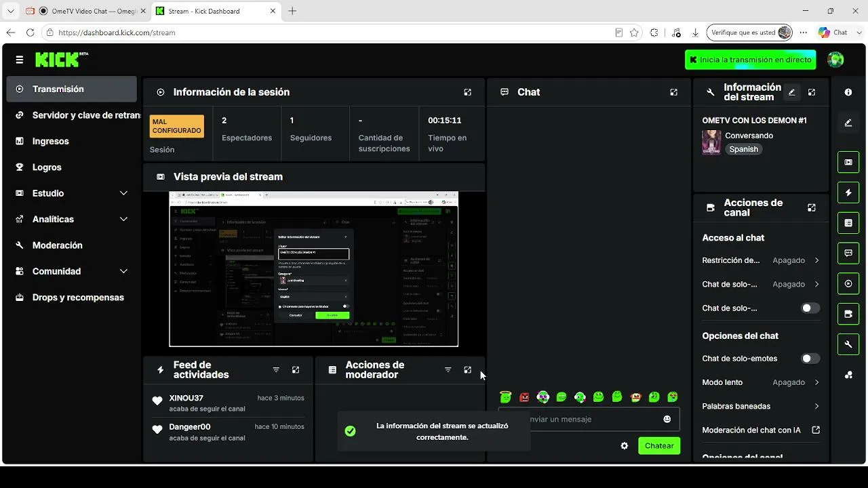Filter the Acciones de moderador list
Viewport: 868px width, 488px height.
(448, 370)
